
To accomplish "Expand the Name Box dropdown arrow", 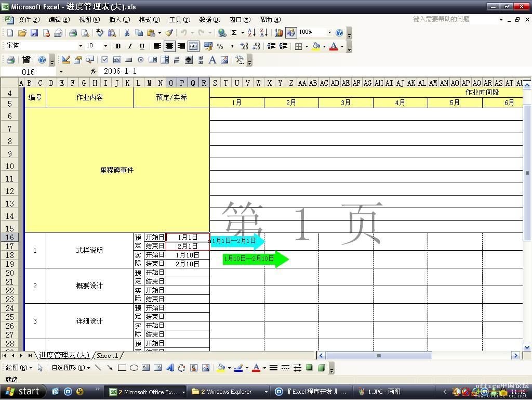I will click(61, 72).
